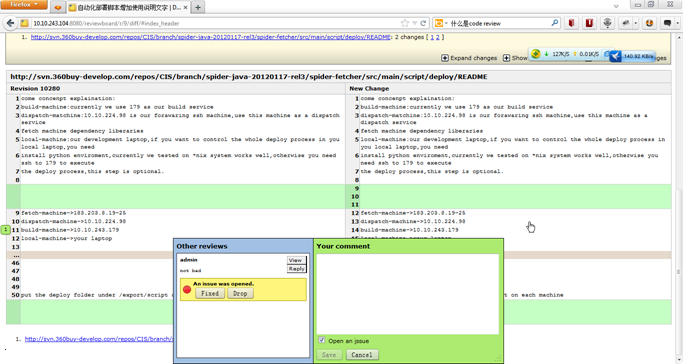Viewport: 683px width, 364px height.
Task: Click the red book toolbar icon
Action: 571,23
